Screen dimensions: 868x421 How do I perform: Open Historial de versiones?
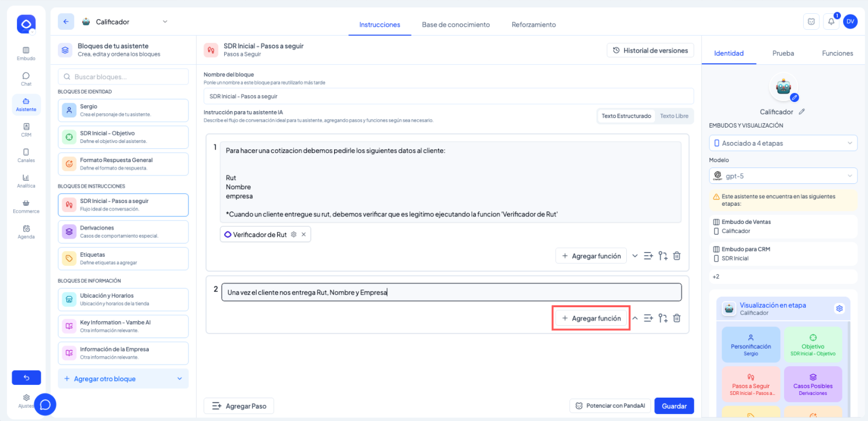(650, 50)
